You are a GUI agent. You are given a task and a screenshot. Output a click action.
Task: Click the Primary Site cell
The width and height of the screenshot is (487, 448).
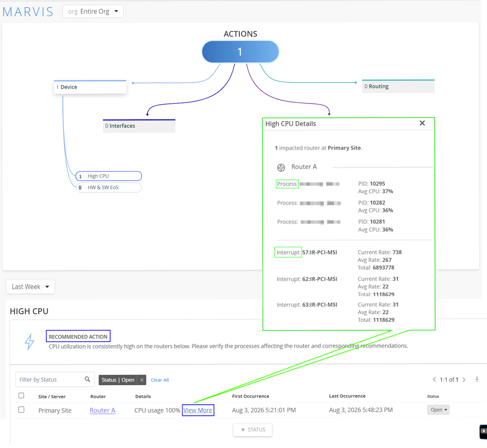[x=55, y=410]
